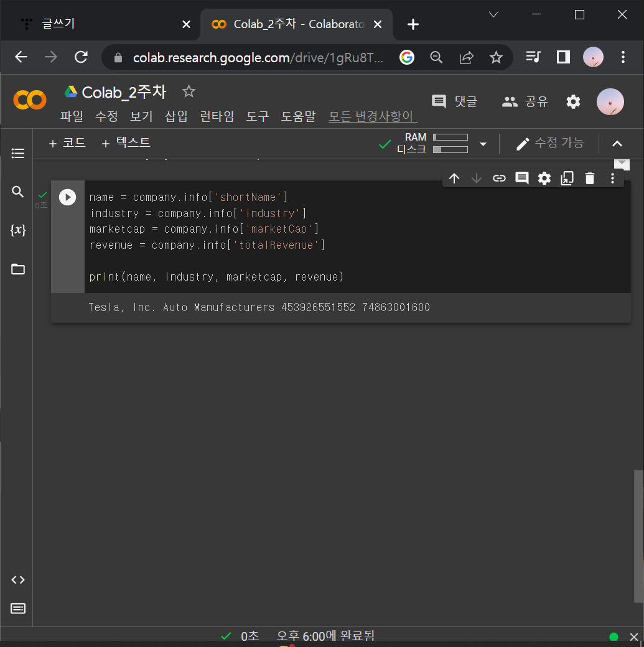
Task: Click the green runtime status dot
Action: 614,636
